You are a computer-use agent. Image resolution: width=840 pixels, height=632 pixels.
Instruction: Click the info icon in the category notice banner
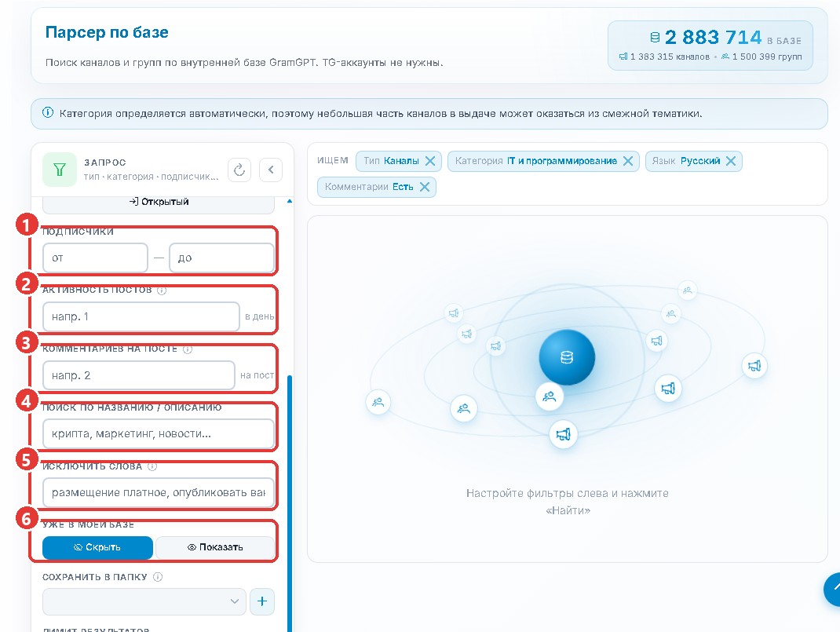(48, 113)
